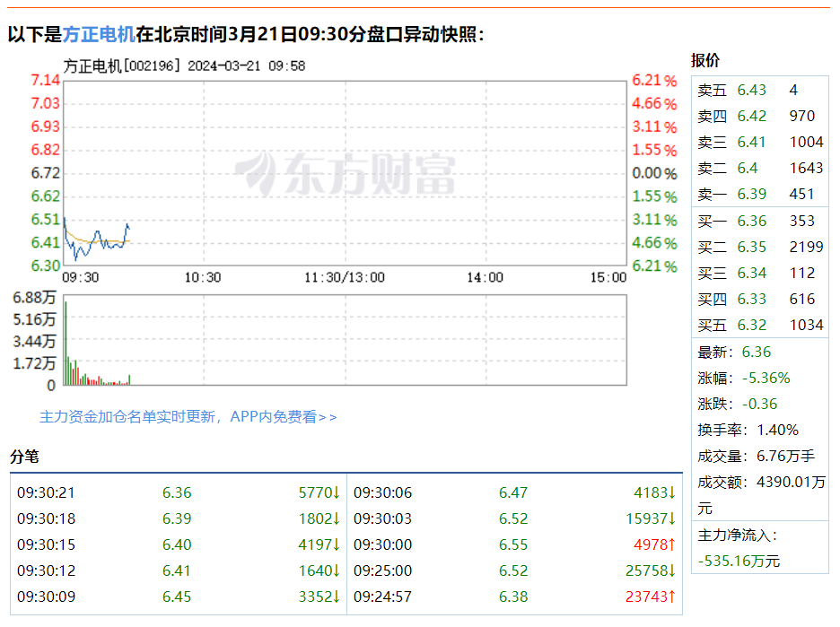Click 买四 price 6.33
The width and height of the screenshot is (840, 627).
pos(752,299)
